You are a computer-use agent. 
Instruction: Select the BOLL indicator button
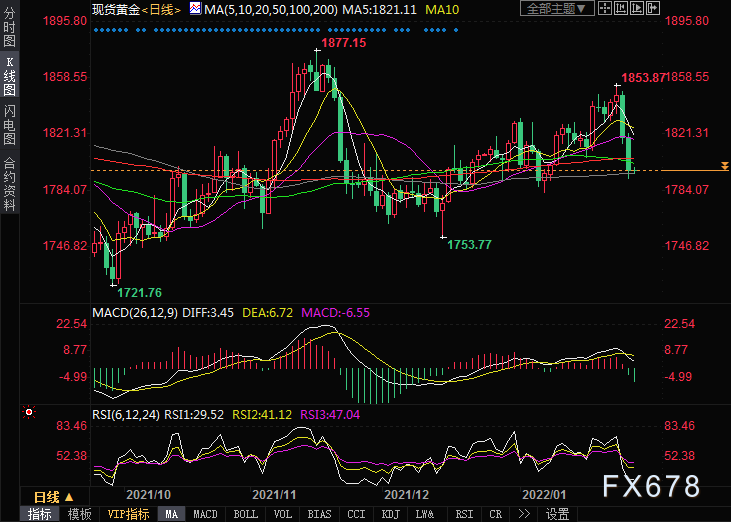click(245, 514)
